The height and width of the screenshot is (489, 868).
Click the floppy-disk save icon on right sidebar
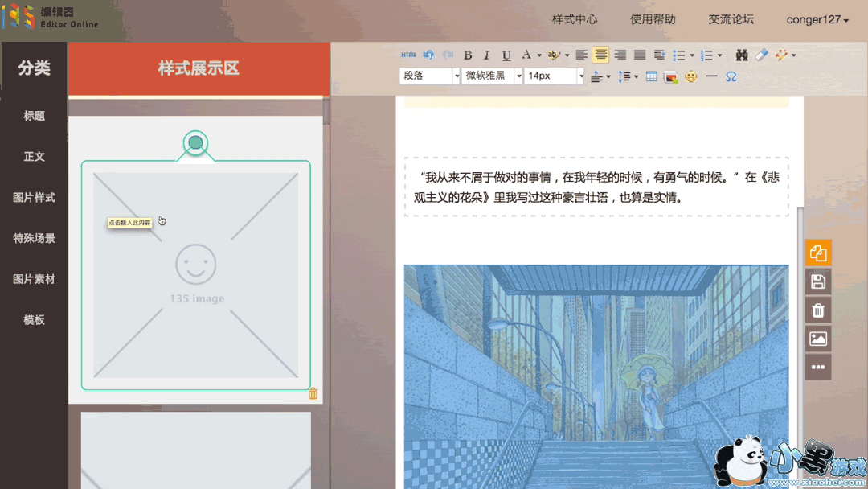(x=818, y=281)
